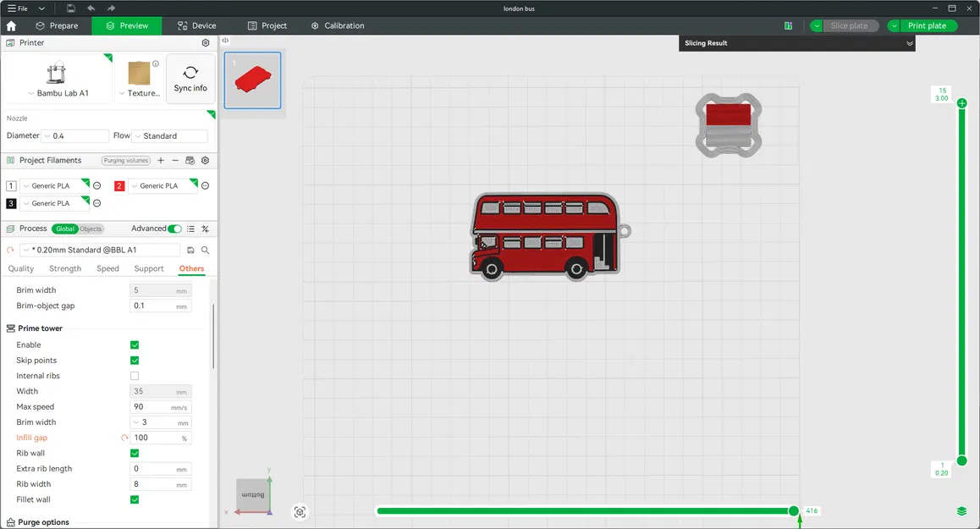The height and width of the screenshot is (529, 980).
Task: Click edit icon beside filament 3
Action: coord(96,203)
